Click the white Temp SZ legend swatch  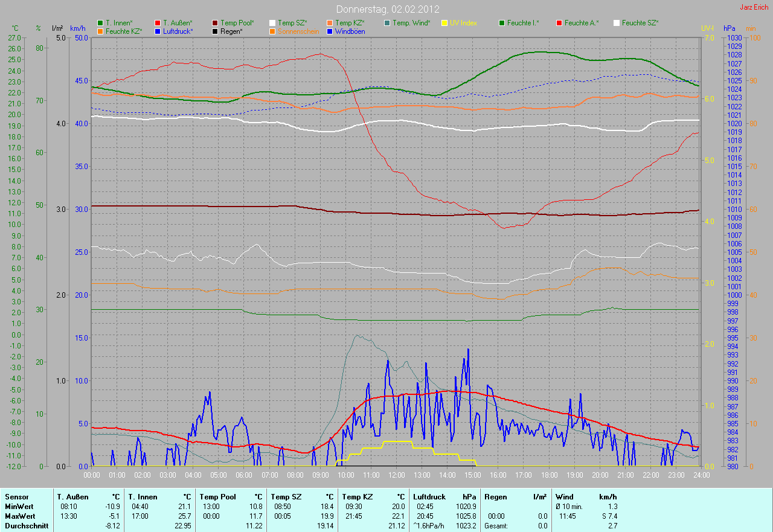coord(272,23)
